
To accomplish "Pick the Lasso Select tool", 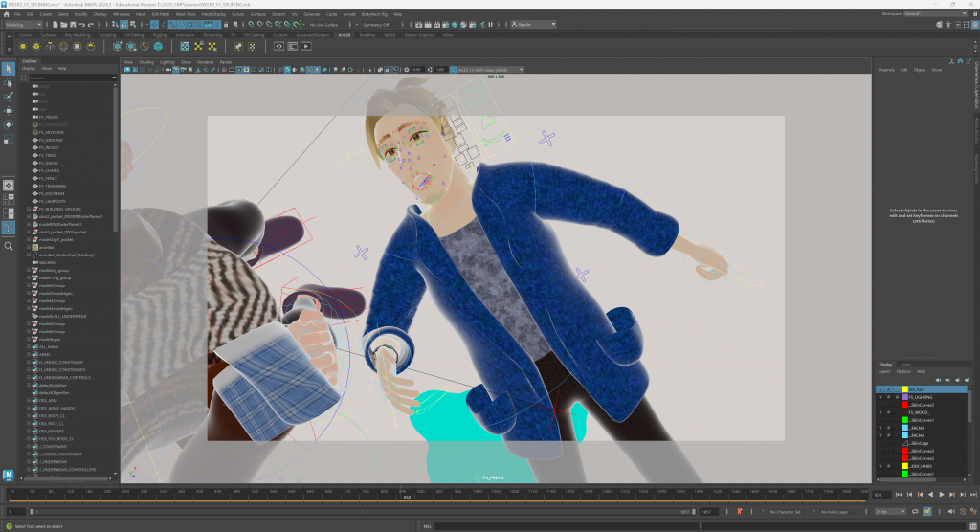I will point(8,83).
